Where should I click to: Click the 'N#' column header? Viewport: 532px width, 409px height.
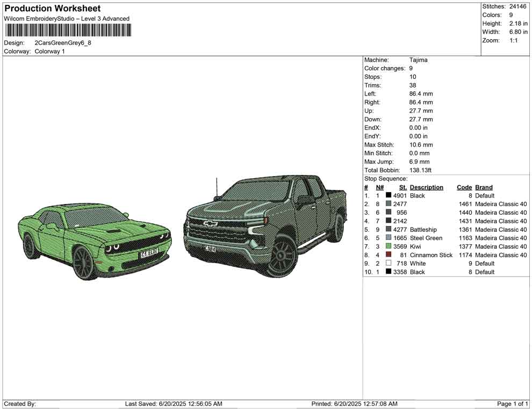click(380, 187)
